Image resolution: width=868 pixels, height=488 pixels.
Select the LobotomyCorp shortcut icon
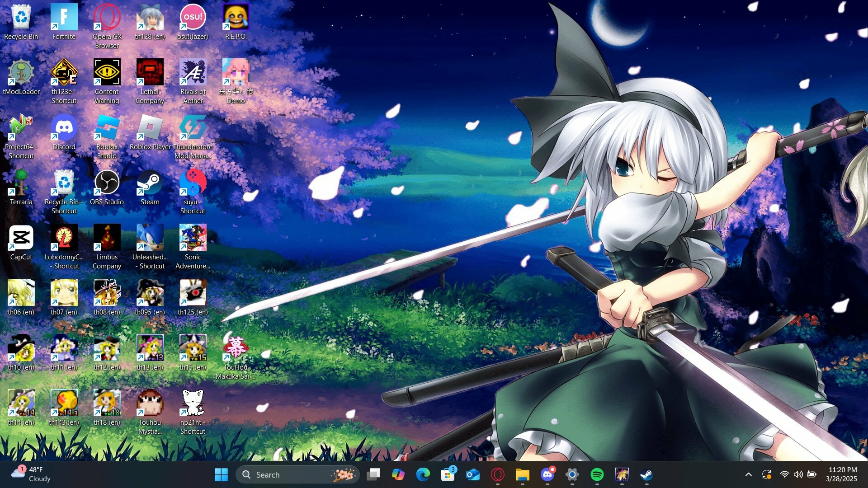[x=64, y=247]
